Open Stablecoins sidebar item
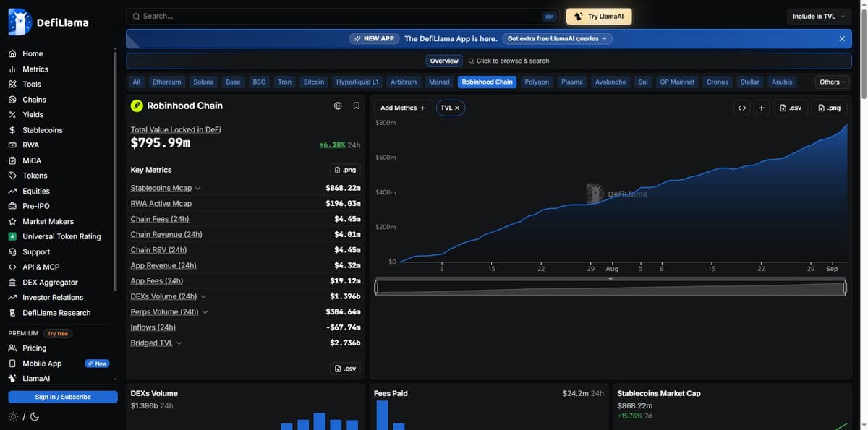 click(42, 130)
